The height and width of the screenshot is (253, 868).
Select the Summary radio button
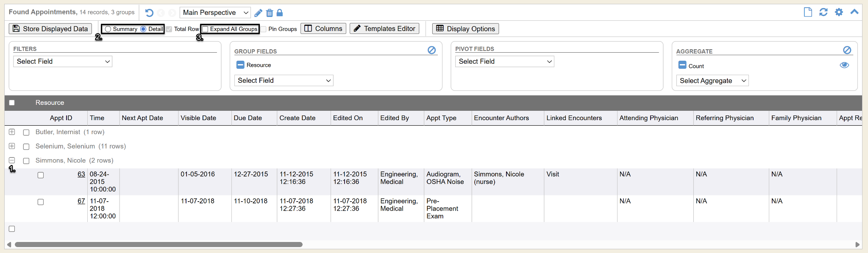pyautogui.click(x=108, y=29)
